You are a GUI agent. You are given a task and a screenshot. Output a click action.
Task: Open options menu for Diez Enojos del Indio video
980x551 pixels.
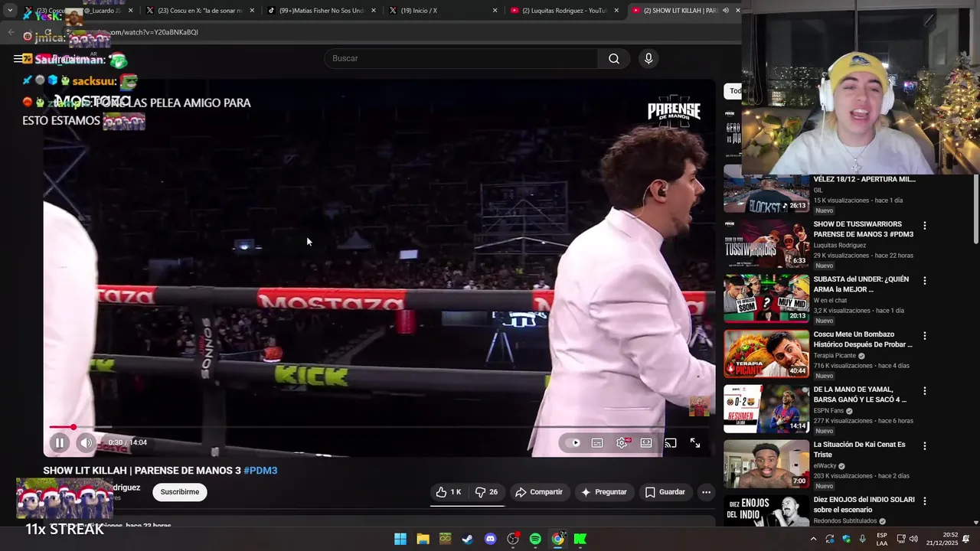pos(925,501)
